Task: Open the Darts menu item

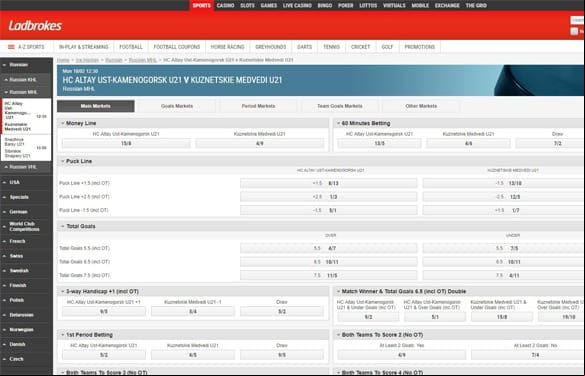Action: [304, 47]
